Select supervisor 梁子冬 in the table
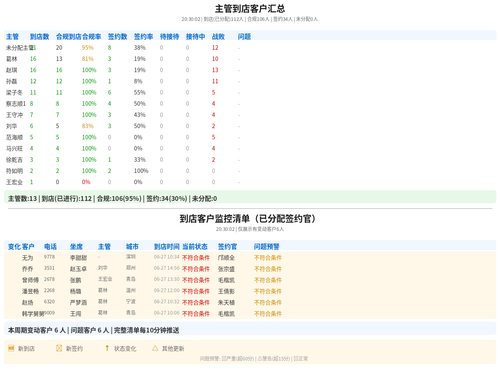 tap(14, 93)
